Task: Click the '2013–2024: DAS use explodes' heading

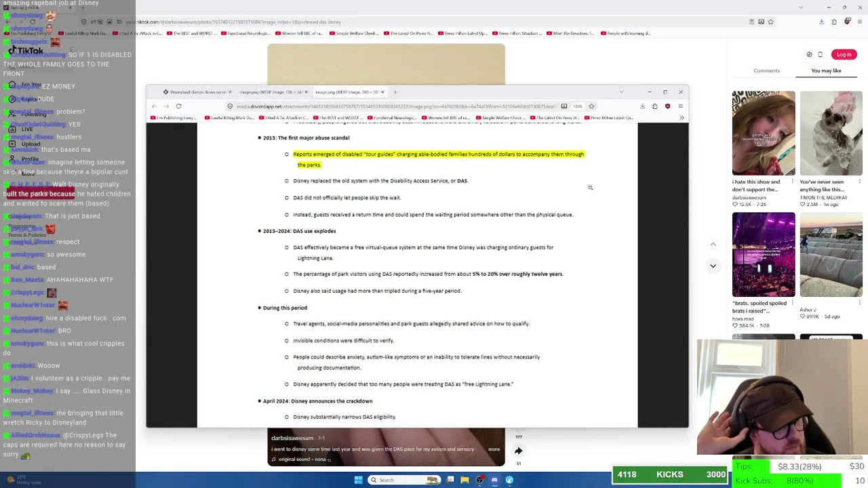Action: click(299, 231)
